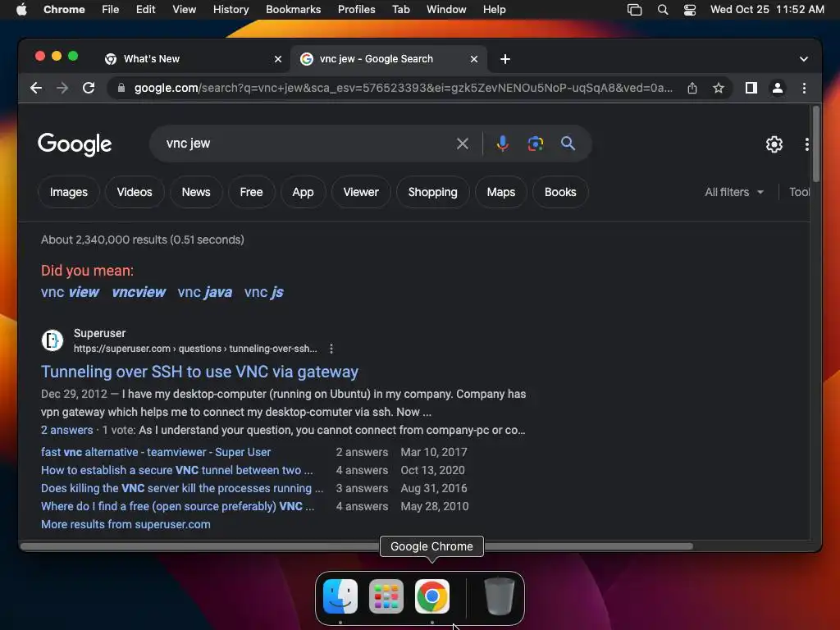Close the What's New tab
The height and width of the screenshot is (630, 840).
pyautogui.click(x=278, y=59)
